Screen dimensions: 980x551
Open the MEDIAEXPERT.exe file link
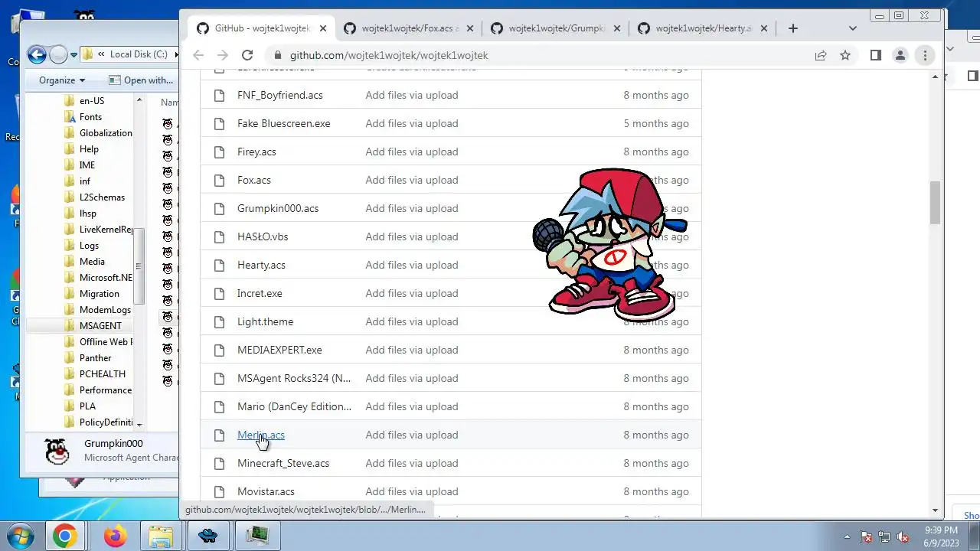(x=279, y=350)
